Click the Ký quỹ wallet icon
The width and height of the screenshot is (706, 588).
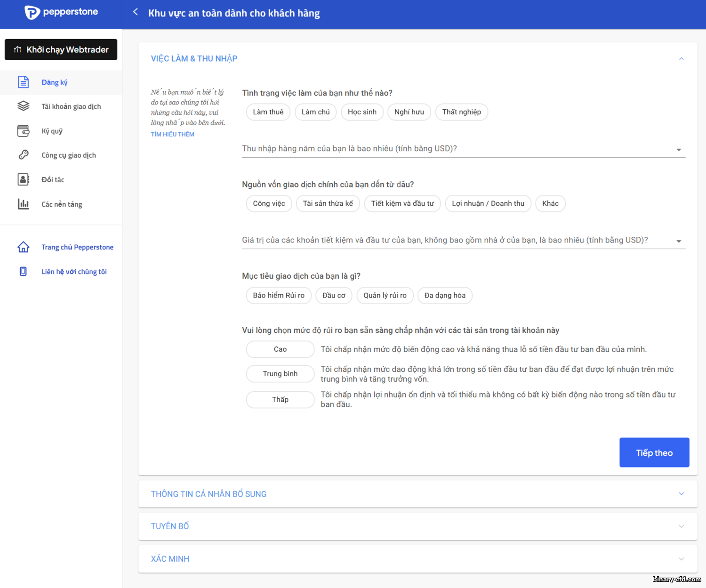(23, 131)
